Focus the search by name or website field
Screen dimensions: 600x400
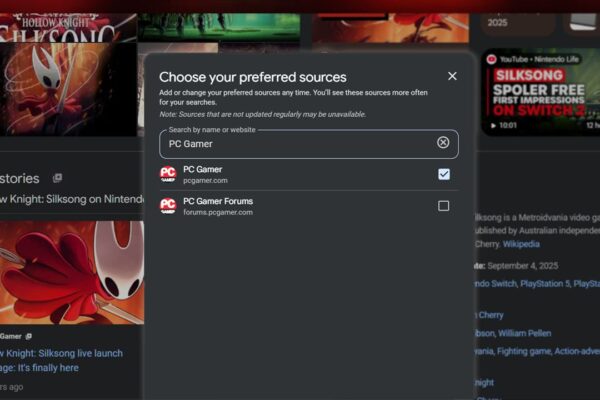point(300,144)
